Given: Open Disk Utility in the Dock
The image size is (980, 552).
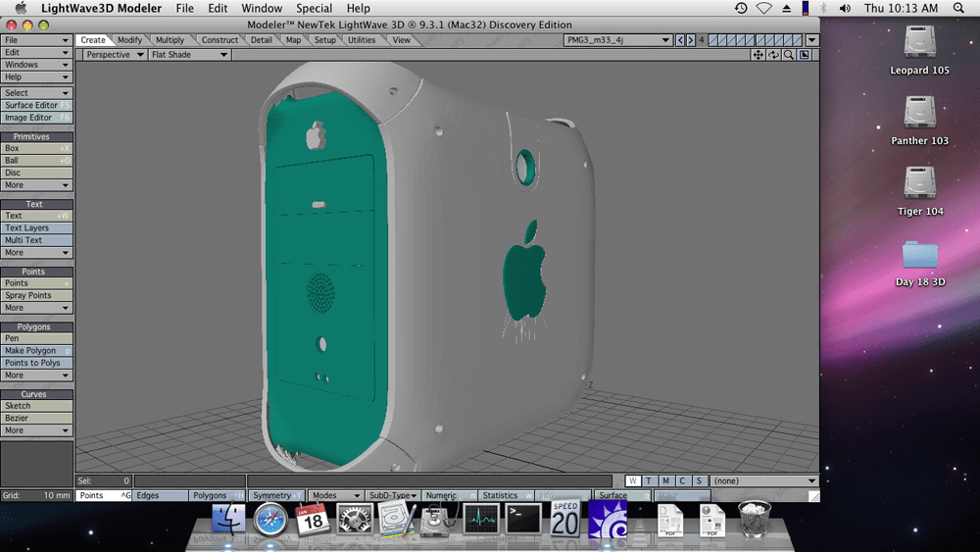Looking at the screenshot, I should [439, 520].
